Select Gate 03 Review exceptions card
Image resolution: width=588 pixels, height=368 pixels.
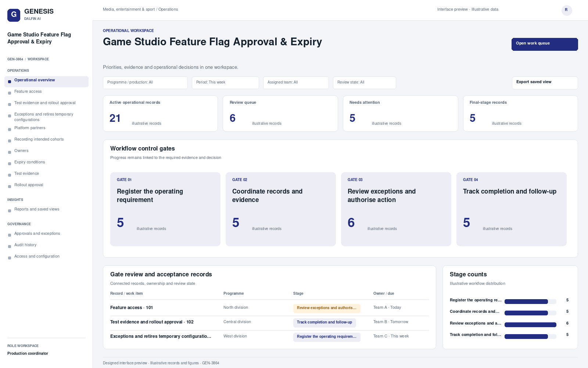click(x=396, y=209)
